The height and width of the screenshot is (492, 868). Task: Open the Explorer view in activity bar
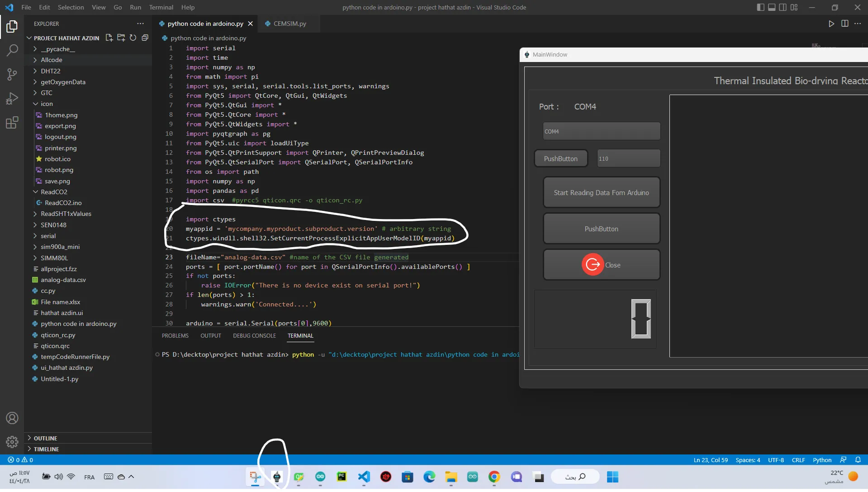point(12,27)
